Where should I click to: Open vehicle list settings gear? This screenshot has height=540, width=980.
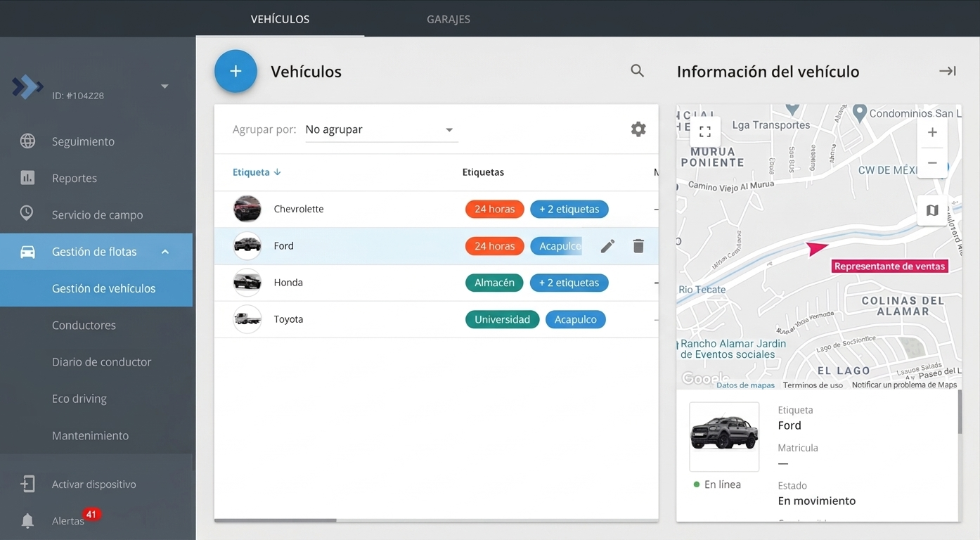click(x=638, y=129)
